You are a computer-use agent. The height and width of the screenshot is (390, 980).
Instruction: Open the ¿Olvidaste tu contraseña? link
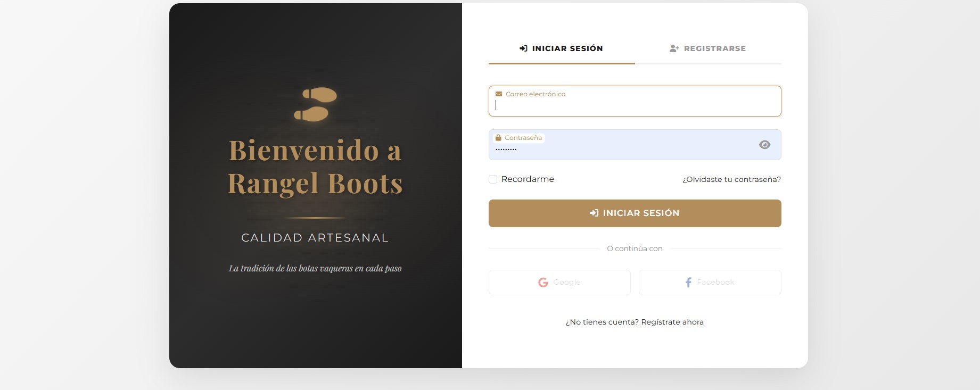(x=731, y=179)
